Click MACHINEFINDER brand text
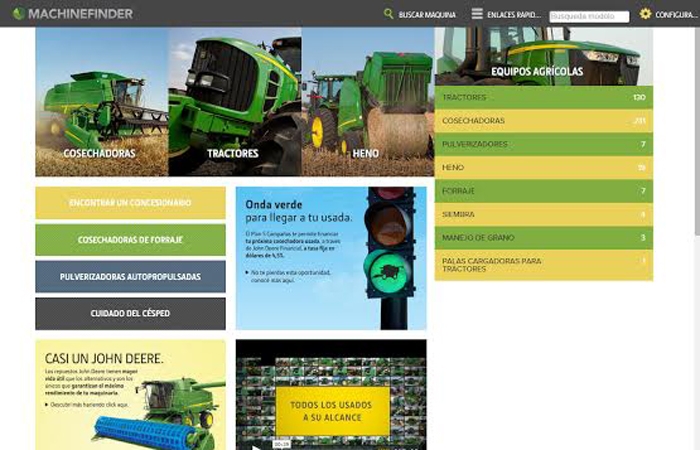This screenshot has height=450, width=700. point(80,14)
